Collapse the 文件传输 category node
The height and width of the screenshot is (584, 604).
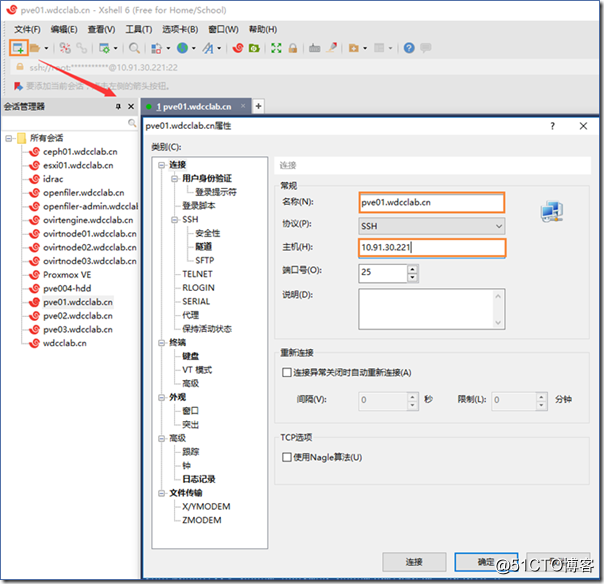161,493
